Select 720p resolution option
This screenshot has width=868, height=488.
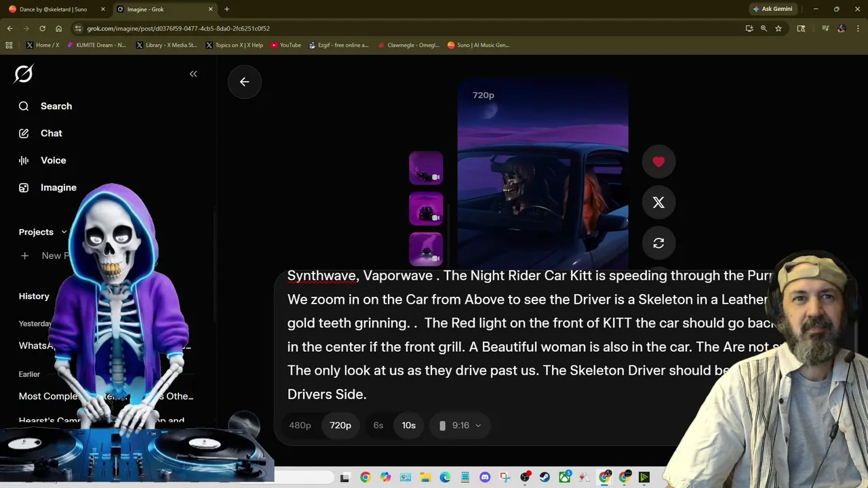(x=340, y=425)
